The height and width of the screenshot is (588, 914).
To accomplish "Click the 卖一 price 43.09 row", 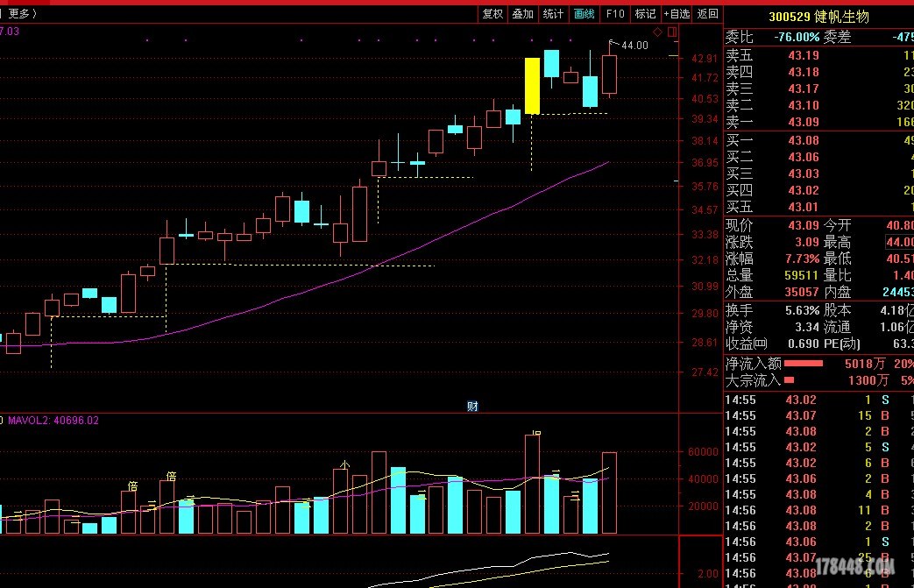I will pos(819,122).
